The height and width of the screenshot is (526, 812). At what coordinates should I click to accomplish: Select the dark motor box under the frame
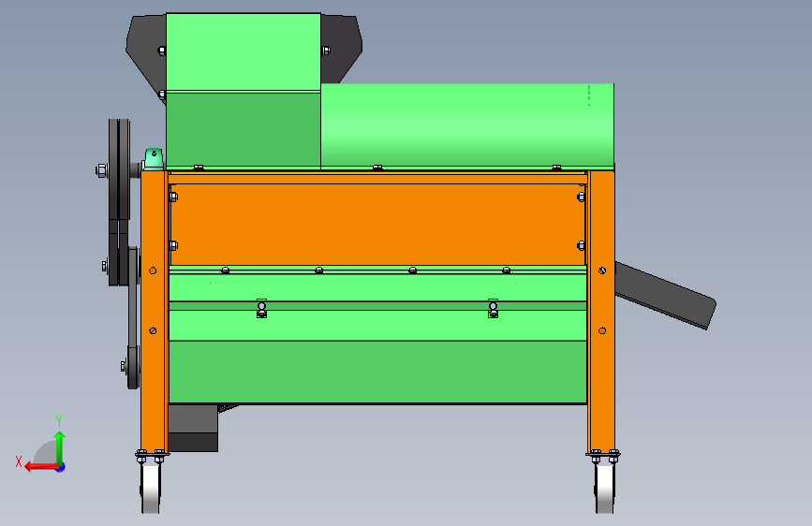tap(193, 428)
